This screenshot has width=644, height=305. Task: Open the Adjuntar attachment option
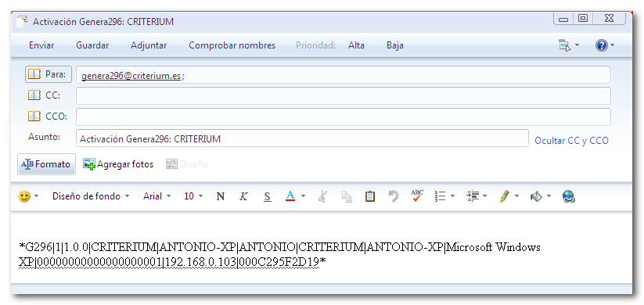coord(149,45)
